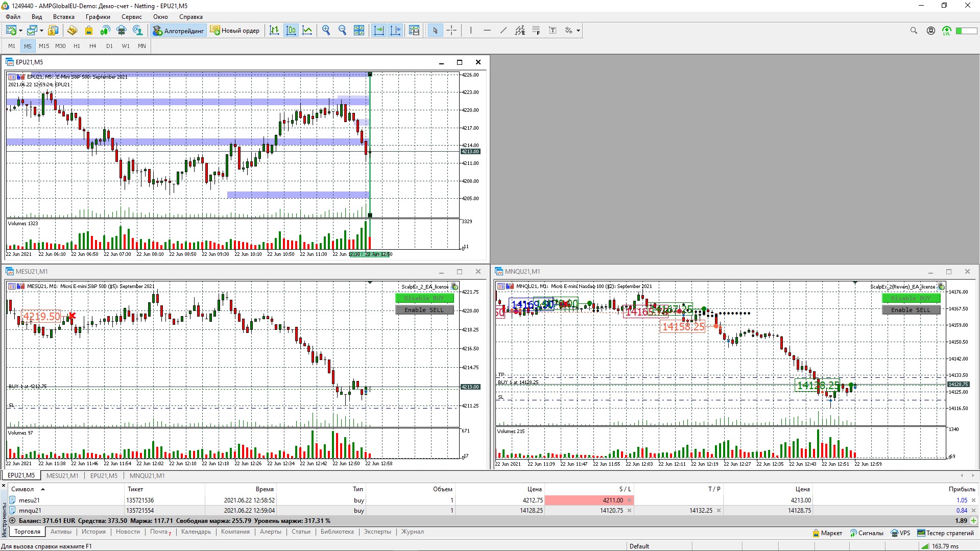Click Enable SELL on MESU21 chart
The image size is (980, 551).
424,310
